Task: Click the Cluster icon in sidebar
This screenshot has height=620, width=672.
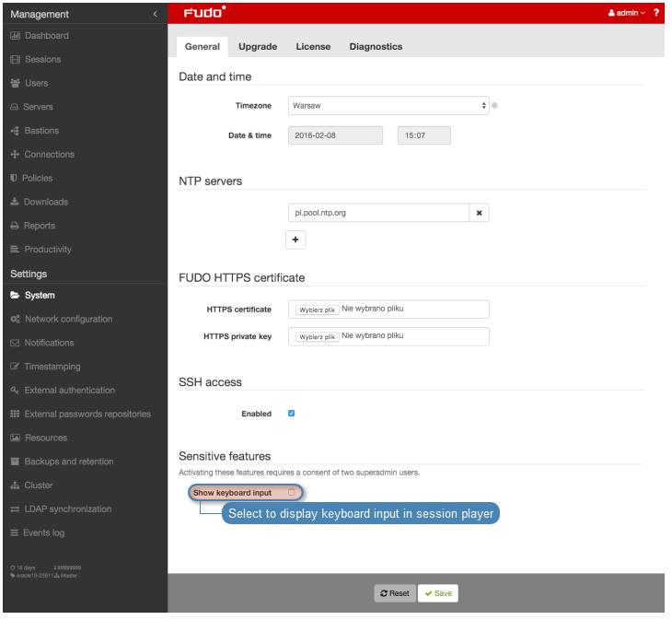Action: click(15, 485)
